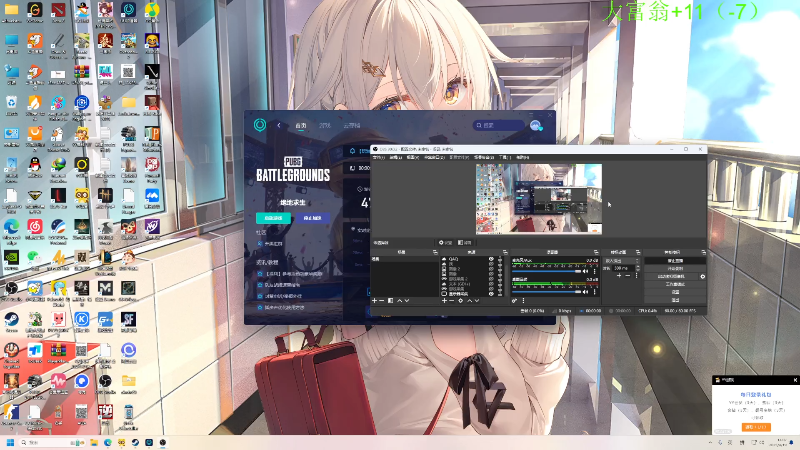Pop out the Sources dock
This screenshot has height=450, width=800.
tap(505, 252)
